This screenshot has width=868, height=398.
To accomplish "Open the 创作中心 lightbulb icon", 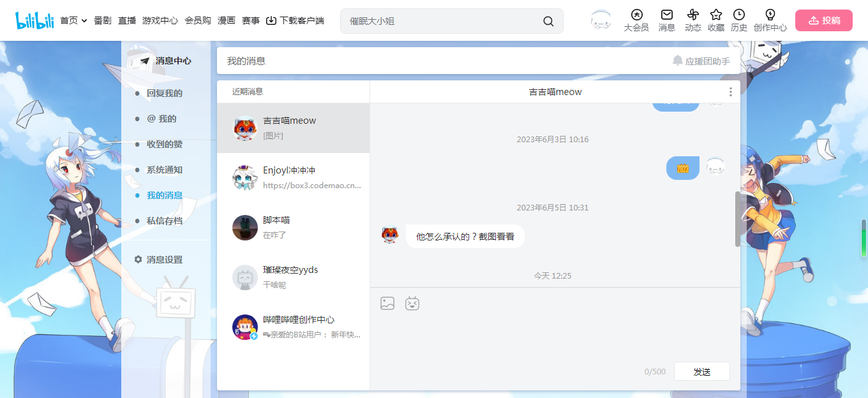I will tap(770, 15).
